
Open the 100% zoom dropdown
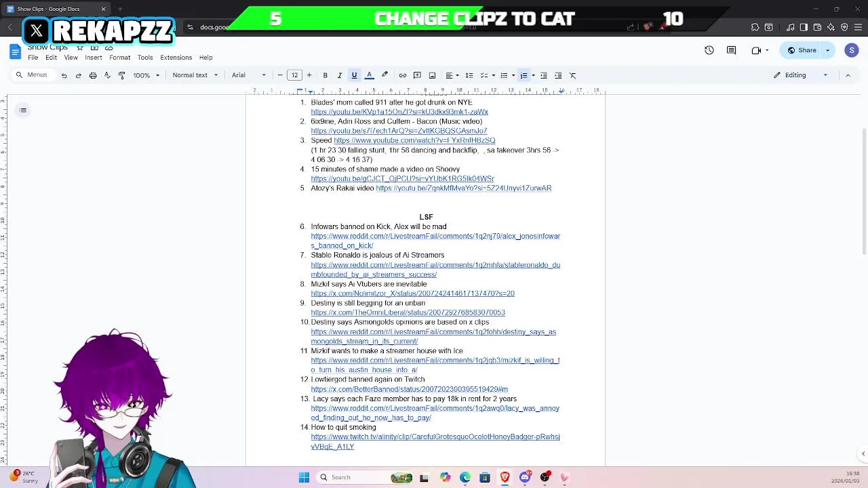(x=146, y=75)
